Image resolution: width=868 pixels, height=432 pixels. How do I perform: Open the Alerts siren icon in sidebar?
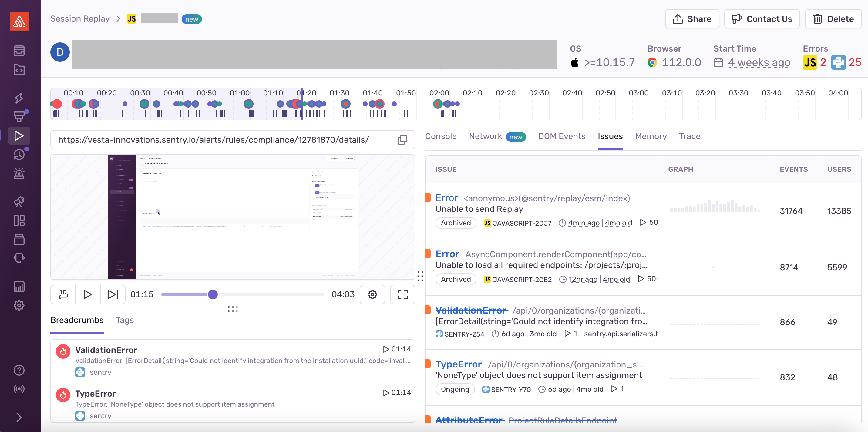(19, 174)
